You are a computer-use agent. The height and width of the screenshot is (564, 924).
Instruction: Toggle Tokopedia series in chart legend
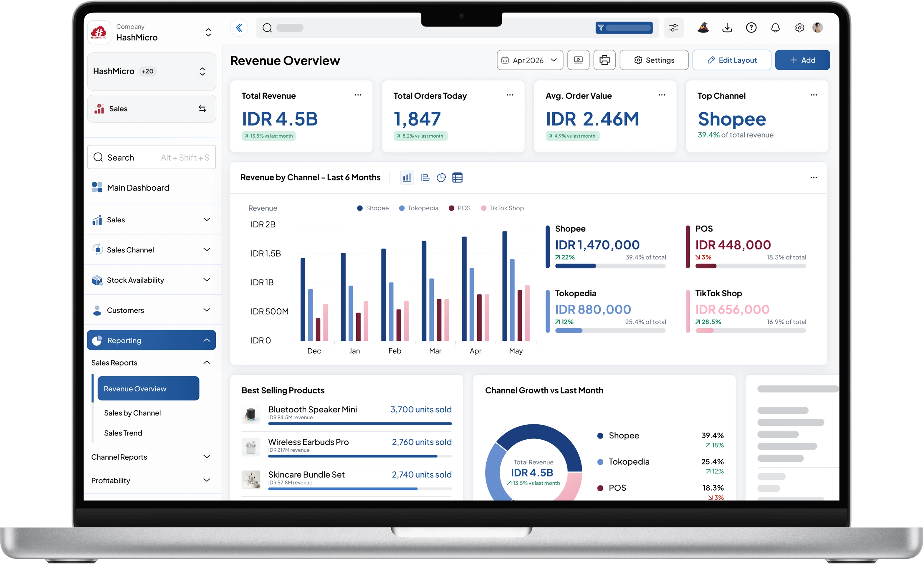tap(419, 208)
